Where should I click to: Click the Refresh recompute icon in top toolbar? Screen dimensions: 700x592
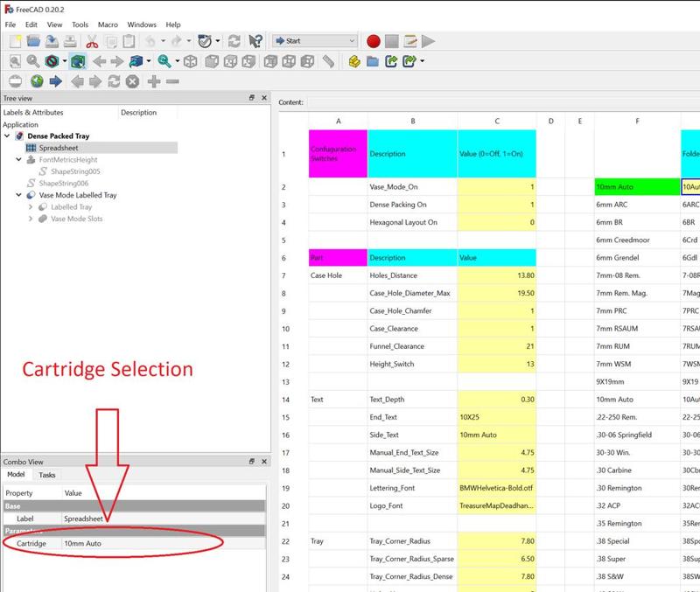(234, 41)
